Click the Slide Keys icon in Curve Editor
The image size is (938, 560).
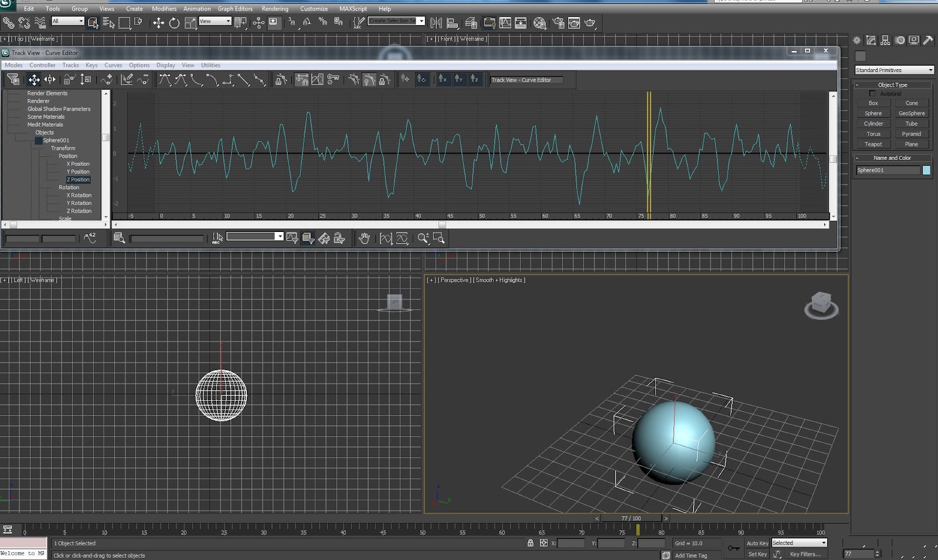click(50, 80)
